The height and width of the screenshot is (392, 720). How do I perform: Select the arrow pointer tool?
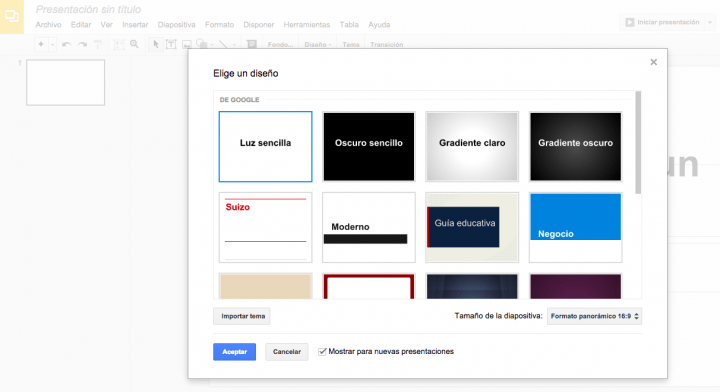point(156,45)
